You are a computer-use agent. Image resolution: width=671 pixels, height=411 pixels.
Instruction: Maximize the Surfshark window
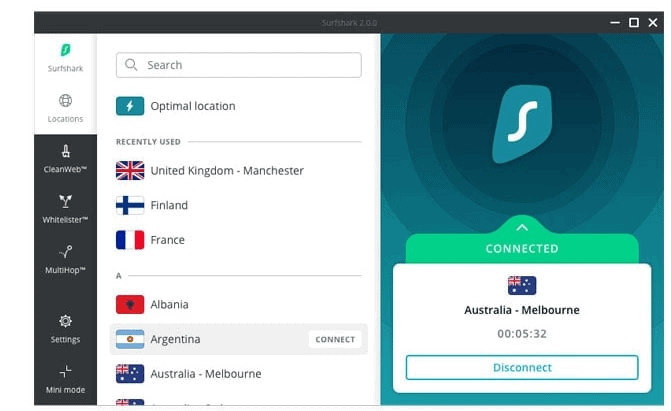point(634,22)
